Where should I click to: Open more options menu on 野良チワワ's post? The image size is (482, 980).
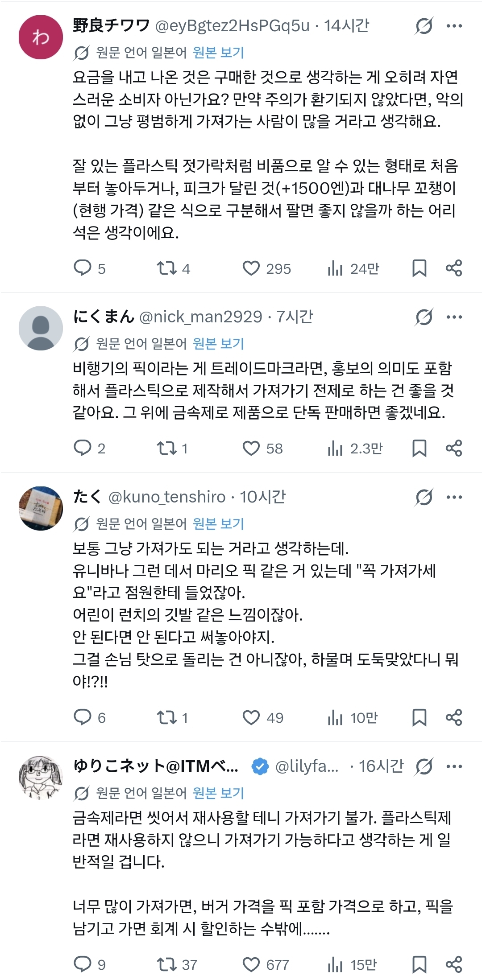[x=454, y=26]
